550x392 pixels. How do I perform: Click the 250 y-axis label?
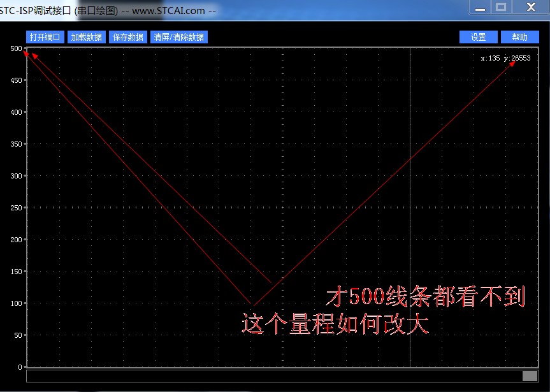point(16,208)
